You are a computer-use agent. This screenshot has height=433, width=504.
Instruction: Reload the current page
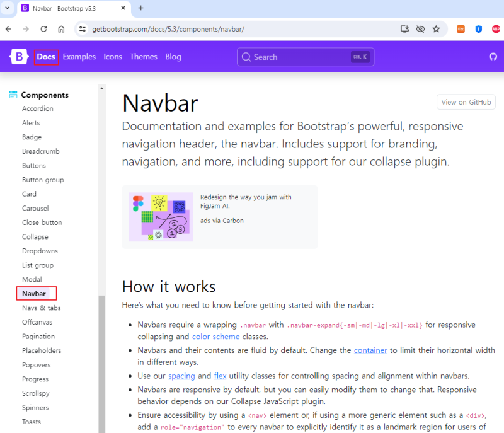43,29
